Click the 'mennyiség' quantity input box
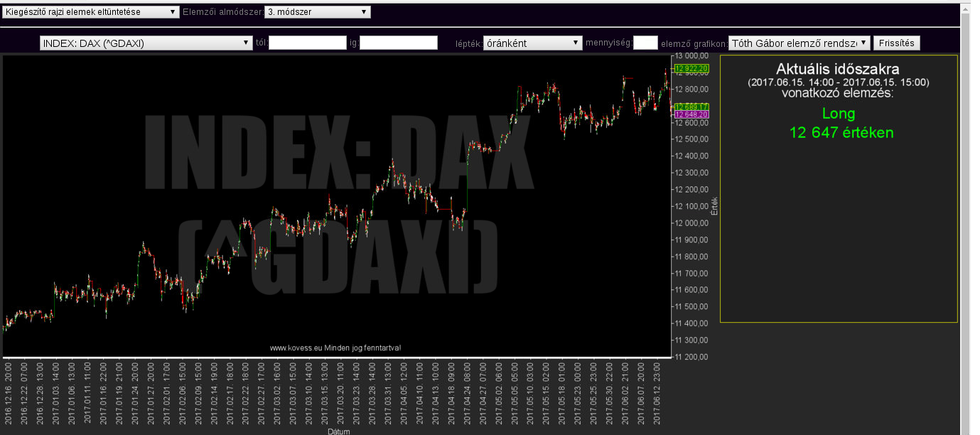The image size is (980, 435). click(645, 43)
